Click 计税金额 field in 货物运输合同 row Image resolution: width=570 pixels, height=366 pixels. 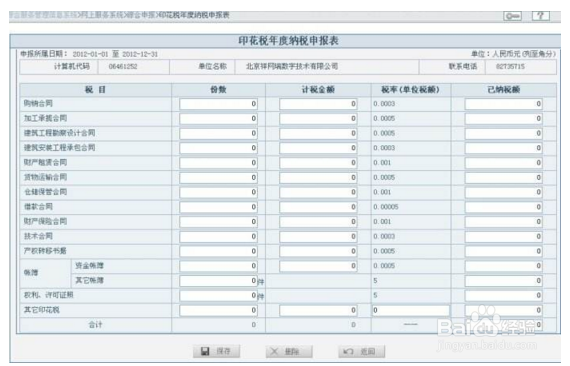[318, 178]
